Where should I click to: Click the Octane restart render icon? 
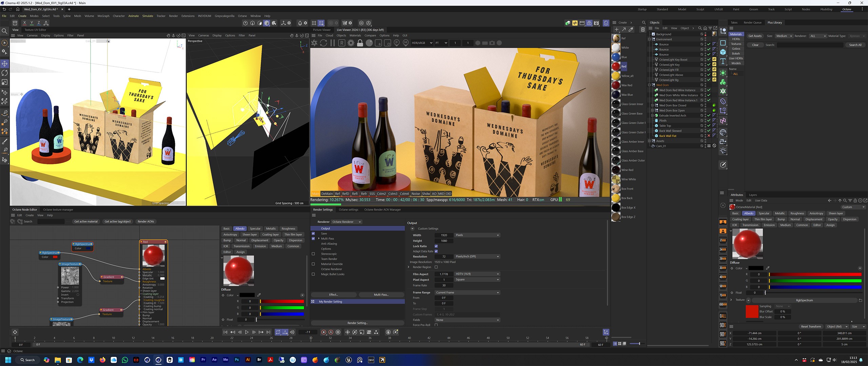click(323, 43)
